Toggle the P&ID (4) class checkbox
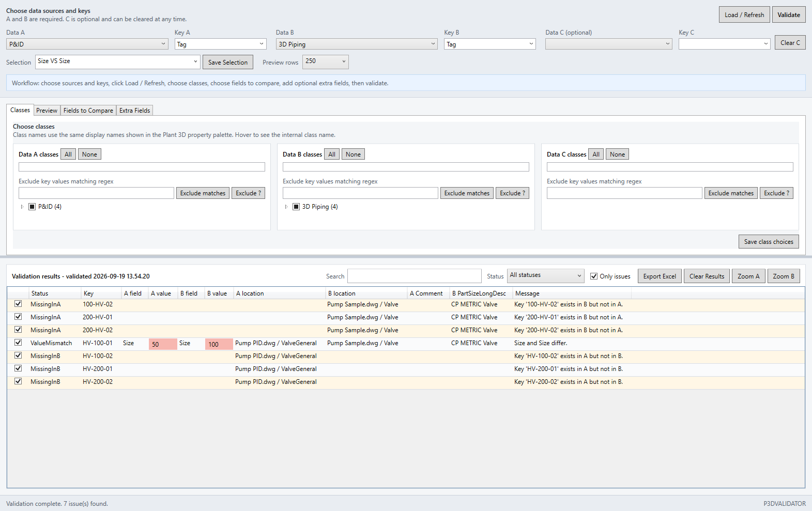812x511 pixels. click(x=32, y=207)
